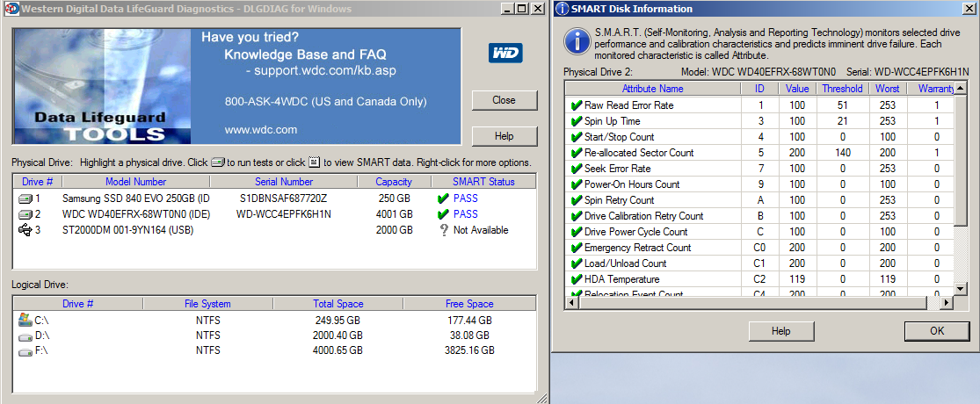Screen dimensions: 980x404
Task: Click scroll down arrow in SMART table
Action: (x=962, y=288)
